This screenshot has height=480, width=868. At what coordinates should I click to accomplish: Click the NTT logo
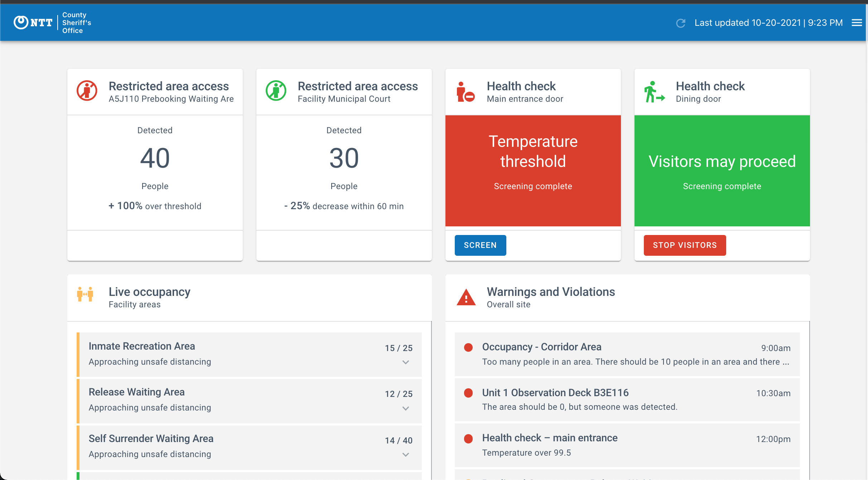33,23
